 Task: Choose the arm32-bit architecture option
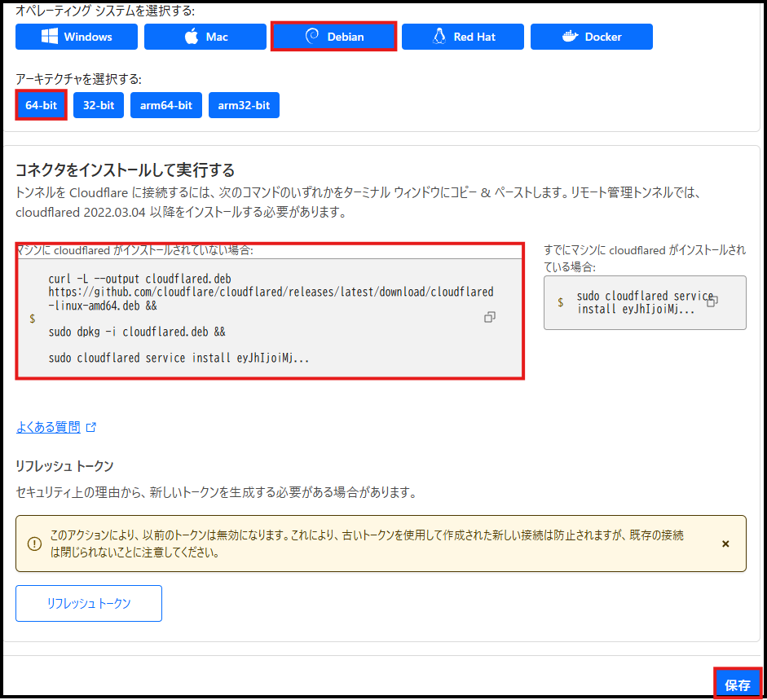click(x=244, y=105)
